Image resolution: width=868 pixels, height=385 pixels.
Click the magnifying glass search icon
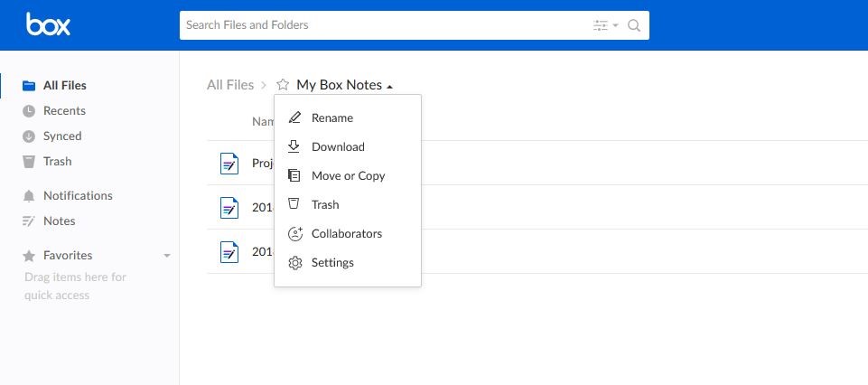(x=634, y=25)
